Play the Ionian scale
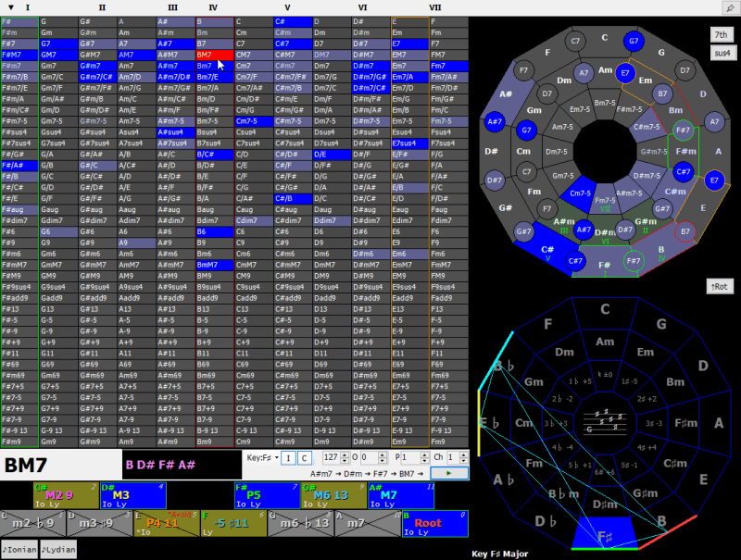Image resolution: width=741 pixels, height=560 pixels. pos(19,550)
